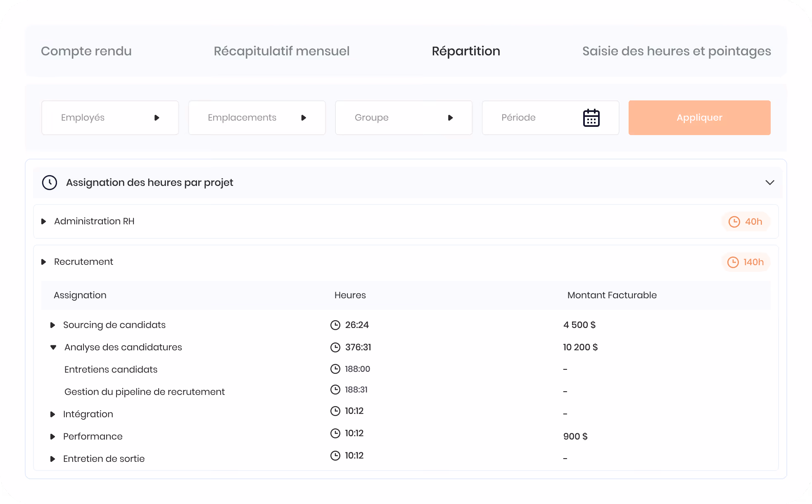Click the 26:24 hours value
812x504 pixels.
coord(357,325)
